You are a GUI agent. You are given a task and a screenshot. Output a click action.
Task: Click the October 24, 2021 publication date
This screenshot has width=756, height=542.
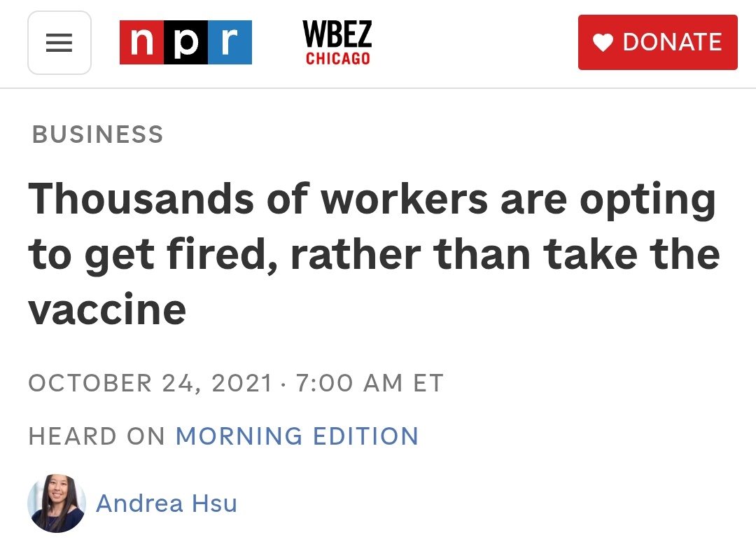coord(151,383)
